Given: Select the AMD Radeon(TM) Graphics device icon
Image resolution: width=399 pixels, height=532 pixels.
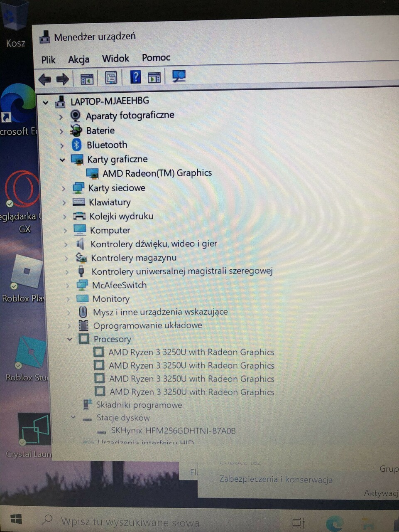Looking at the screenshot, I should click(x=93, y=173).
